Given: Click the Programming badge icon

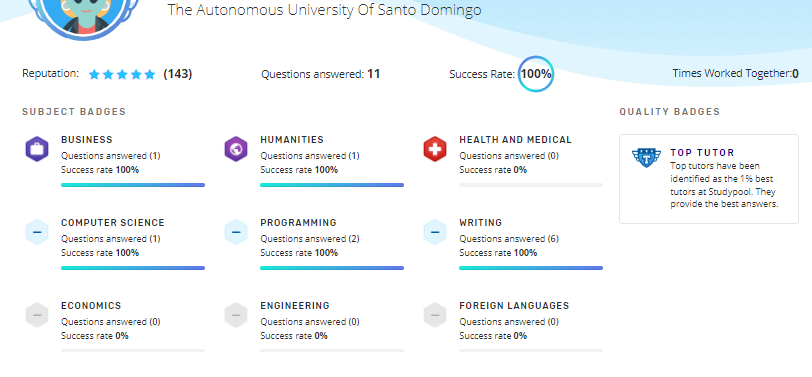Looking at the screenshot, I should 236,233.
